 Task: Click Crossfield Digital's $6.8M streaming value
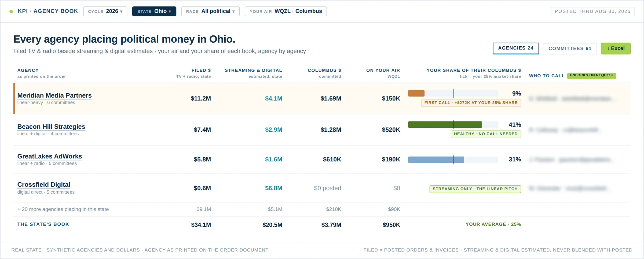[x=274, y=188]
